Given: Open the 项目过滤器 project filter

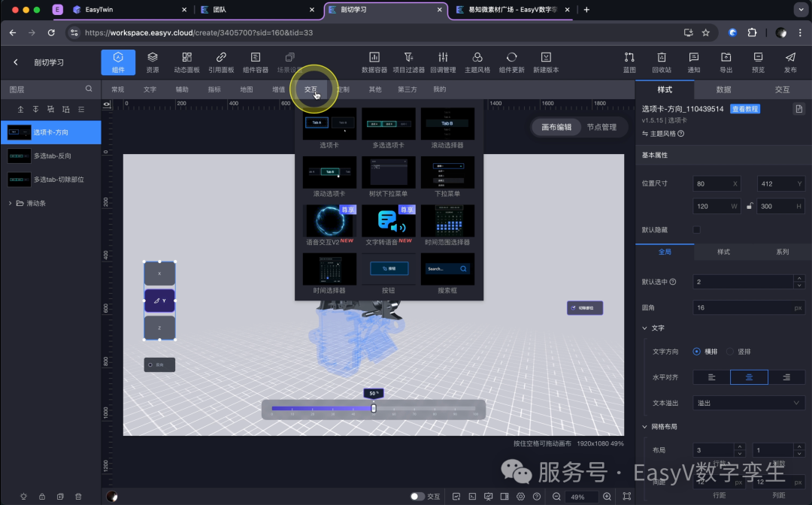Looking at the screenshot, I should pyautogui.click(x=408, y=62).
